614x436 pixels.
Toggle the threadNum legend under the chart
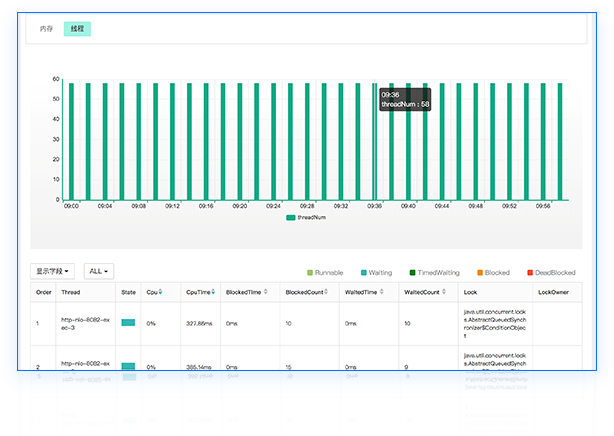click(306, 217)
